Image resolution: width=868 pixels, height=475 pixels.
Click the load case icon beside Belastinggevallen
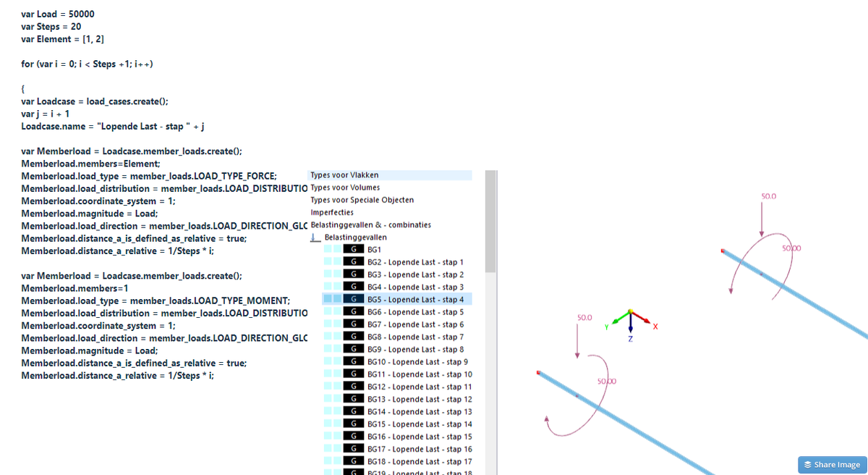(315, 237)
